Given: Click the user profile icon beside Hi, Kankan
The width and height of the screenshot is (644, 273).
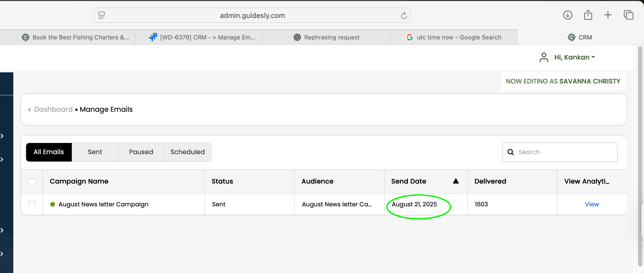Looking at the screenshot, I should (x=544, y=57).
